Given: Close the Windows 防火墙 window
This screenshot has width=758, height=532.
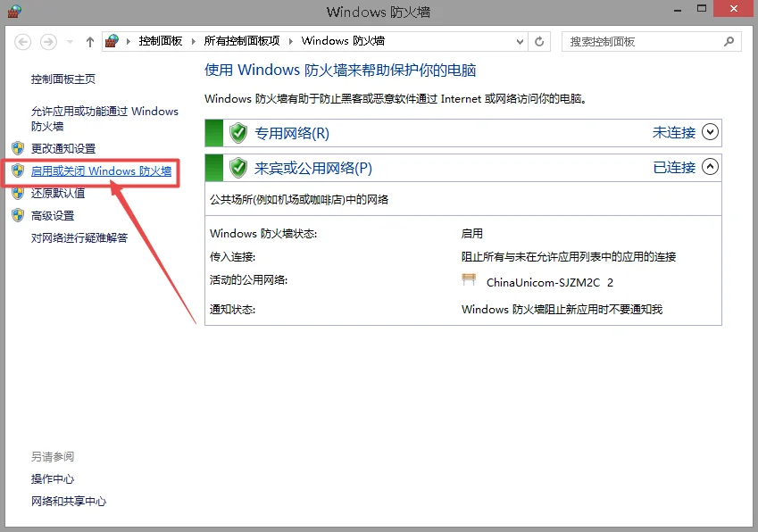Looking at the screenshot, I should [x=734, y=9].
